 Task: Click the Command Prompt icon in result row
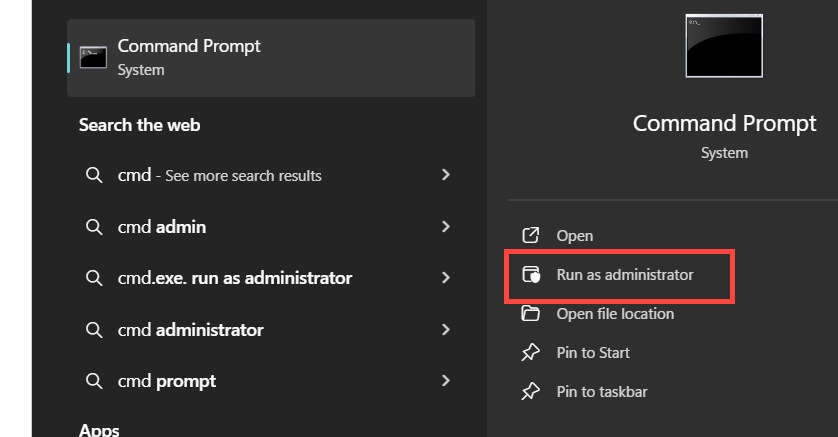coord(94,58)
